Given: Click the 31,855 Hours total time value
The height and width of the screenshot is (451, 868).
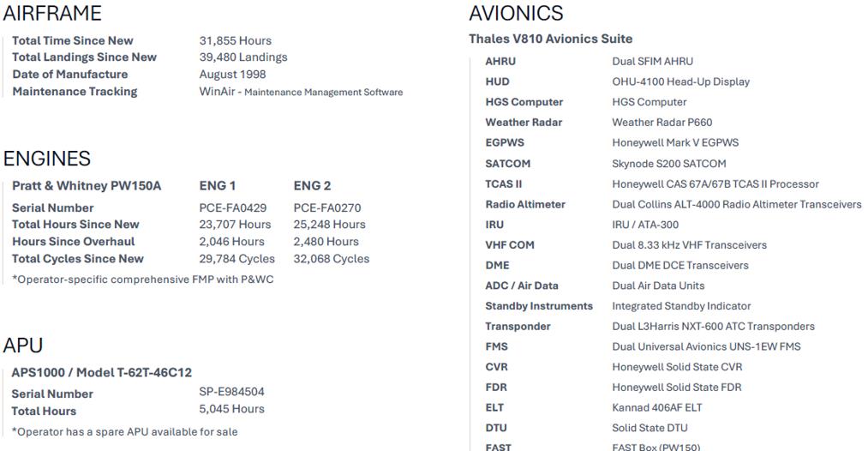Looking at the screenshot, I should click(236, 41).
